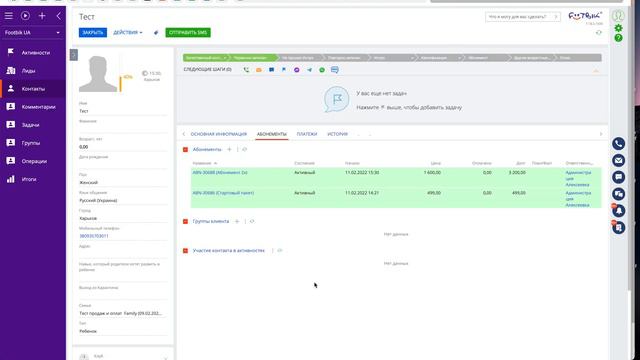This screenshot has width=640, height=360.
Task: Click the contact photo placeholder
Action: point(98,74)
